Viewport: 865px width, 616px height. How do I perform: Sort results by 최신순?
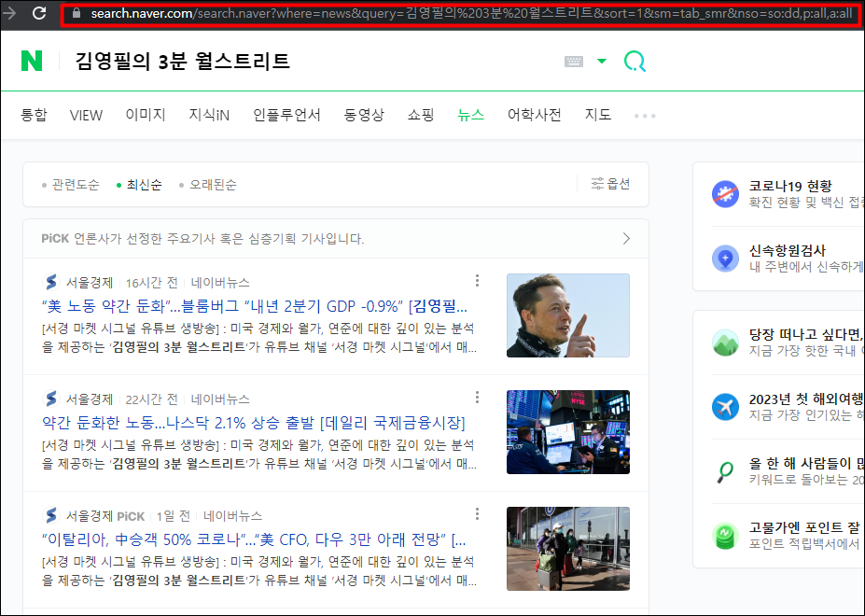pyautogui.click(x=140, y=185)
